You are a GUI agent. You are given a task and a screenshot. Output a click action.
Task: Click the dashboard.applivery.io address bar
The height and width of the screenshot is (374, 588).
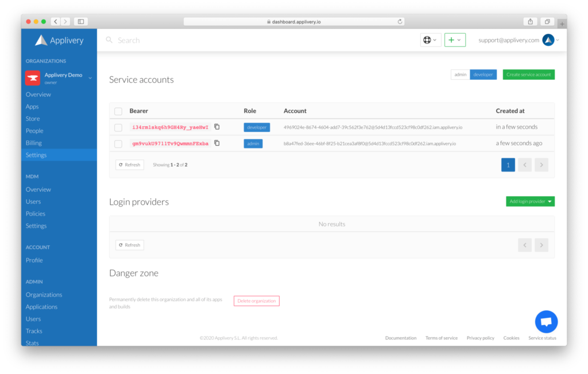tap(293, 22)
